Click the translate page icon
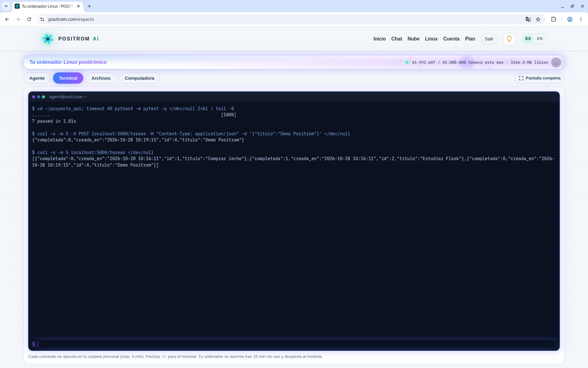This screenshot has height=368, width=588. pyautogui.click(x=528, y=19)
